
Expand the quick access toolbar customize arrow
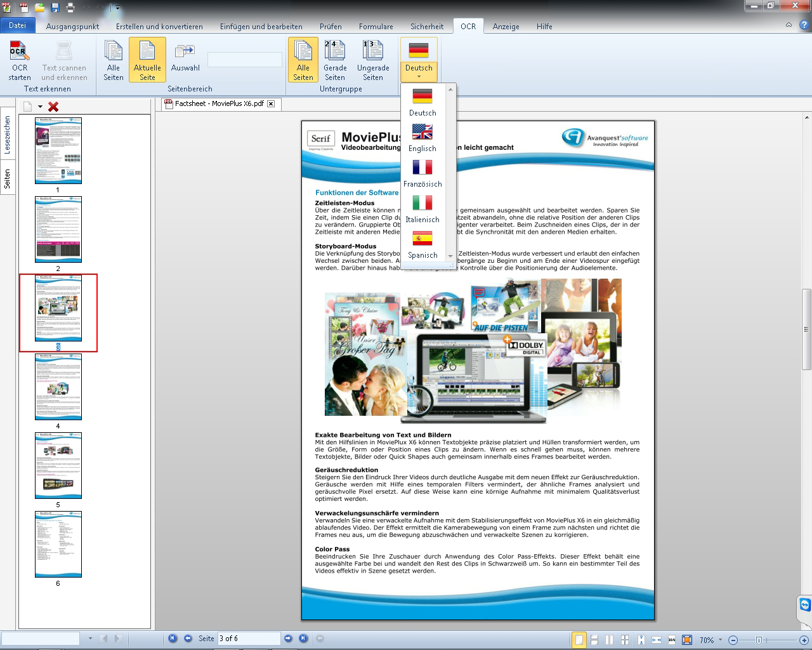pyautogui.click(x=117, y=8)
